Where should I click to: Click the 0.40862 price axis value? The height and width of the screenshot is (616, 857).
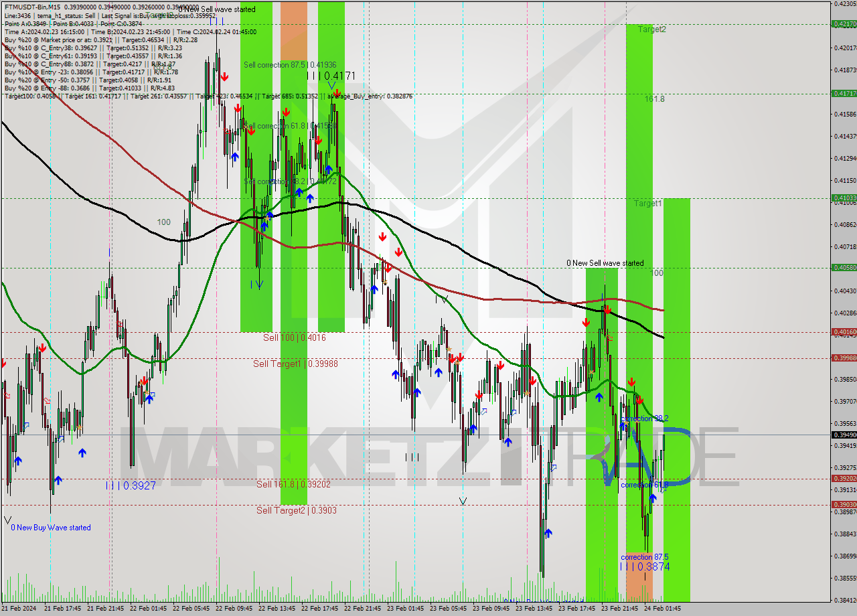click(845, 225)
